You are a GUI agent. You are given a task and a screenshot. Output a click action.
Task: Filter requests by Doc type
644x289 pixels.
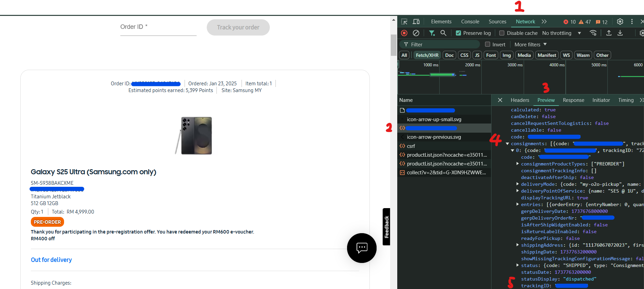pos(449,55)
